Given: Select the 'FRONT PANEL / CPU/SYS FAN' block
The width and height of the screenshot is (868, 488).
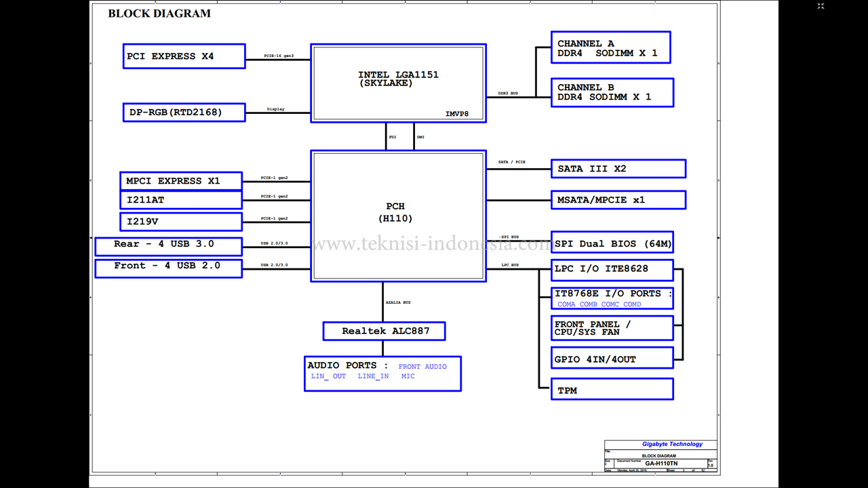Looking at the screenshot, I should tap(612, 328).
